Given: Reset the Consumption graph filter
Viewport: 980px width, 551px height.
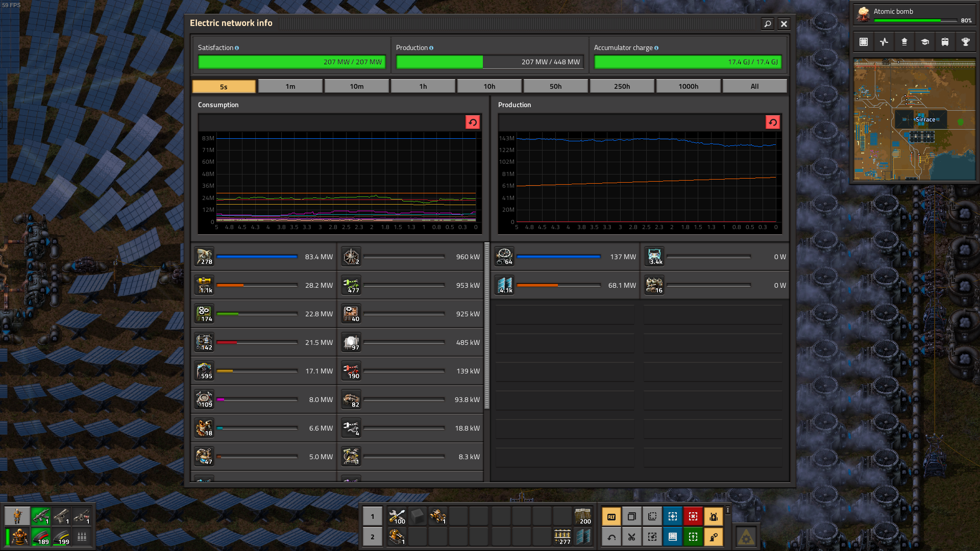Looking at the screenshot, I should 472,122.
